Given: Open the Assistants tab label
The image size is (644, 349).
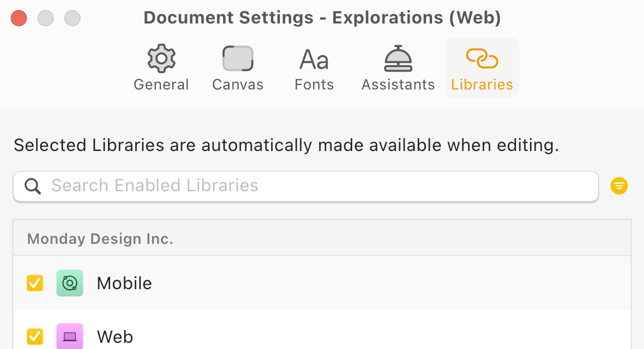Looking at the screenshot, I should (398, 84).
